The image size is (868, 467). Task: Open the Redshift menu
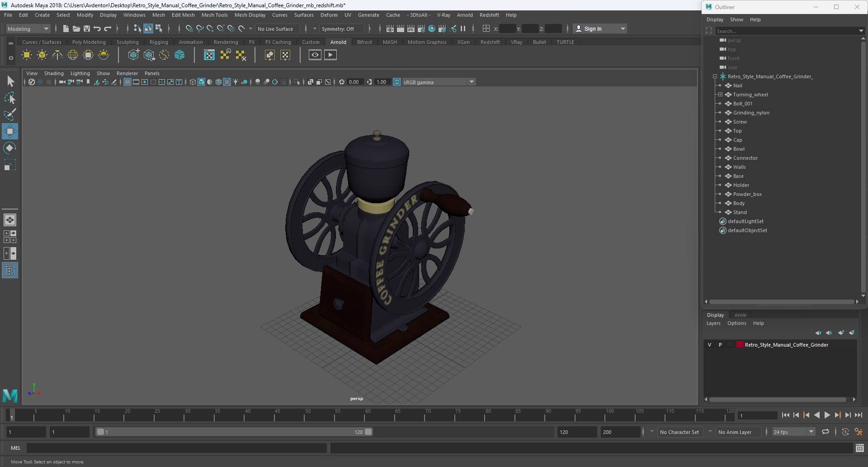coord(489,15)
